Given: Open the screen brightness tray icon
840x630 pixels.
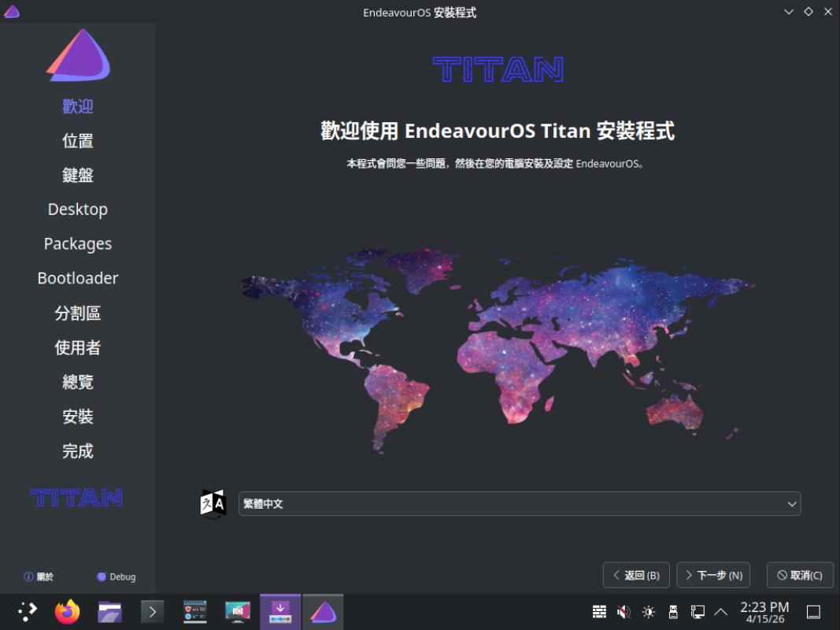Looking at the screenshot, I should pos(648,612).
